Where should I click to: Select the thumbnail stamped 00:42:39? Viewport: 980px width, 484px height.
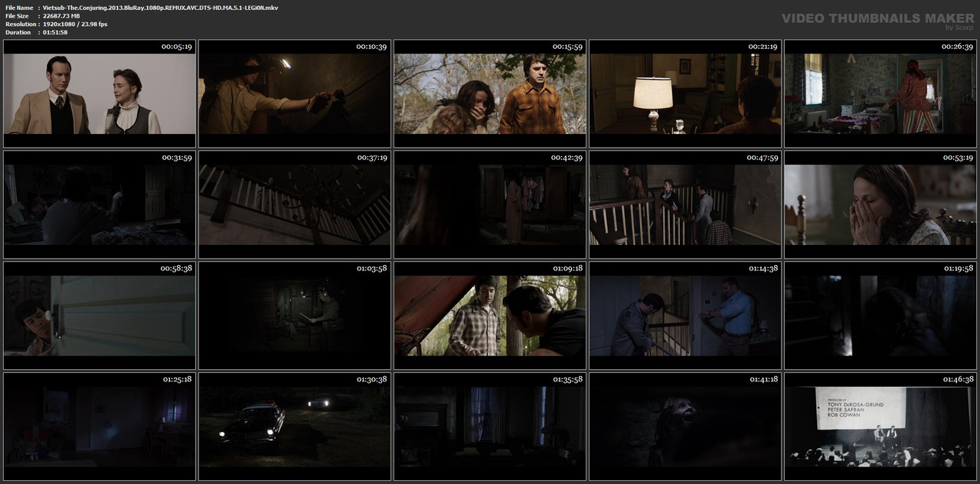490,204
